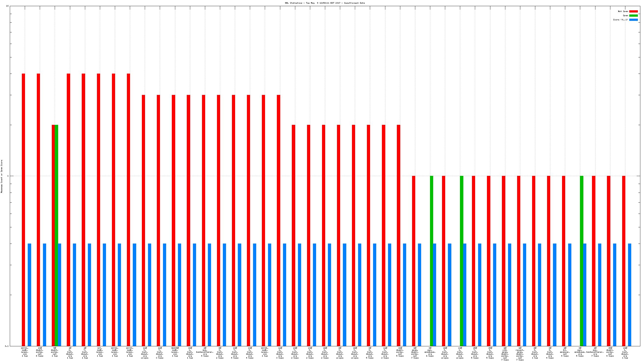Image resolution: width=644 pixels, height=362 pixels.
Task: Select the 36409@ iadb.isipp.com label
Action: pyautogui.click(x=175, y=352)
